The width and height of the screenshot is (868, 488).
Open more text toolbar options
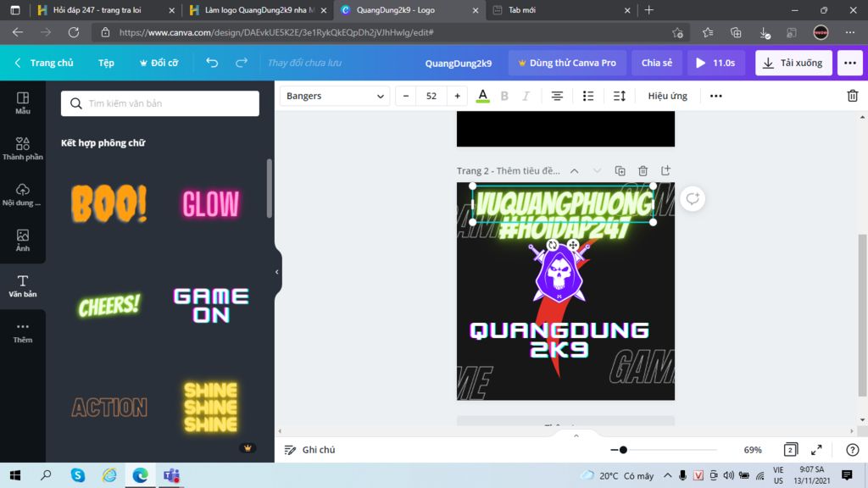click(715, 96)
